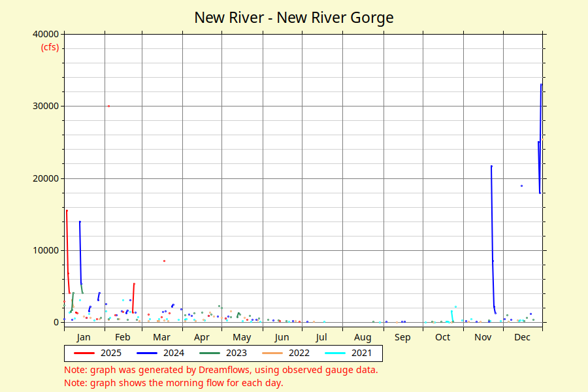Click the 2021 legend label
Image resolution: width=588 pixels, height=392 pixels.
click(x=361, y=353)
